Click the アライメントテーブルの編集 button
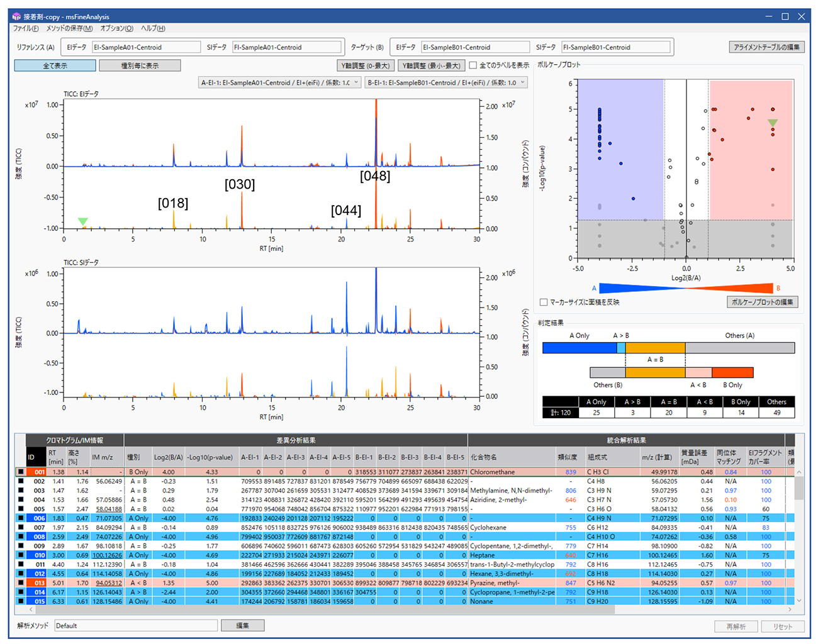The image size is (818, 644). click(x=766, y=47)
